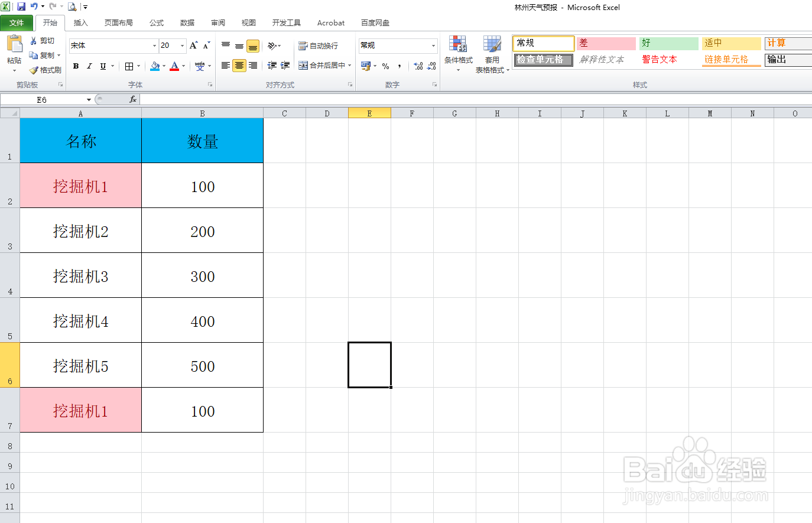Activate the 格式刷 format painter
The height and width of the screenshot is (523, 812).
point(45,70)
